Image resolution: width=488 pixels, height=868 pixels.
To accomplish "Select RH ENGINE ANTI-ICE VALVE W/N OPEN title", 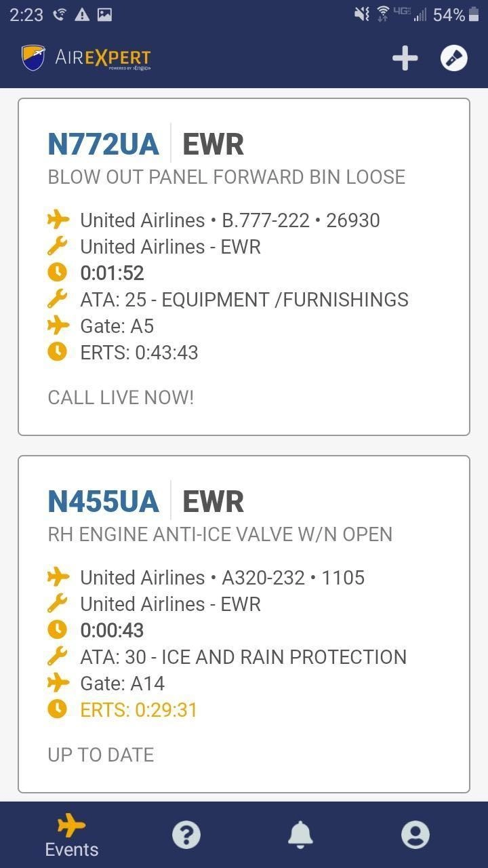I will (x=220, y=534).
